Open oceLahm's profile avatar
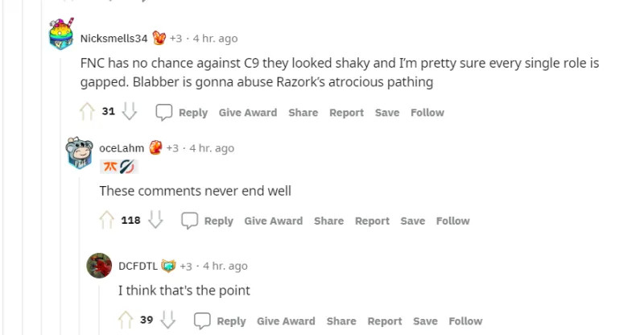This screenshot has height=335, width=644. pyautogui.click(x=80, y=151)
